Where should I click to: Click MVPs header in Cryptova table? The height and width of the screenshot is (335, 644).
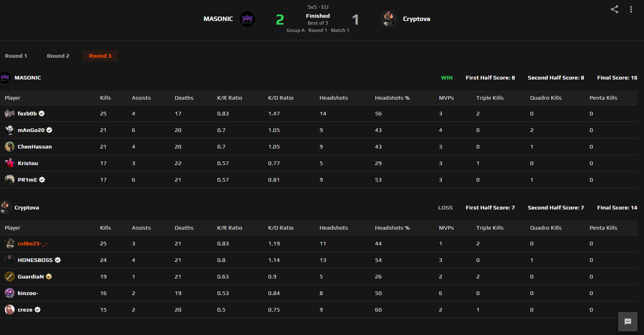coord(446,228)
